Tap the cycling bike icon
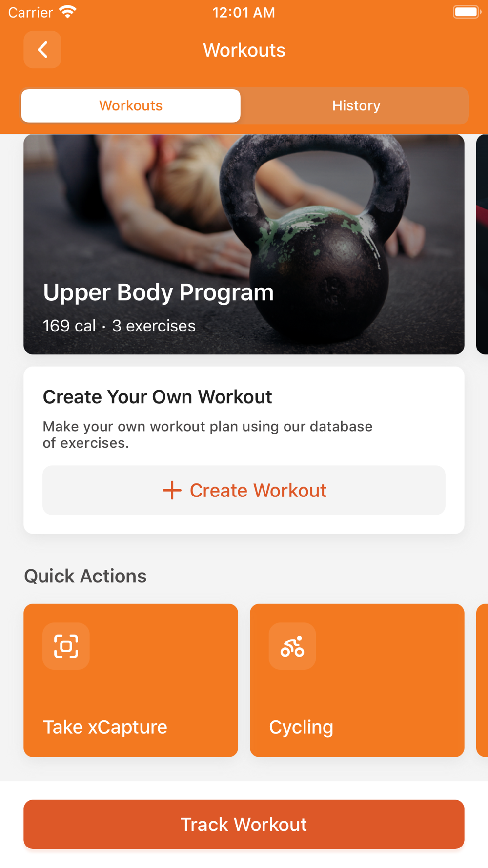The image size is (488, 868). coord(292,646)
